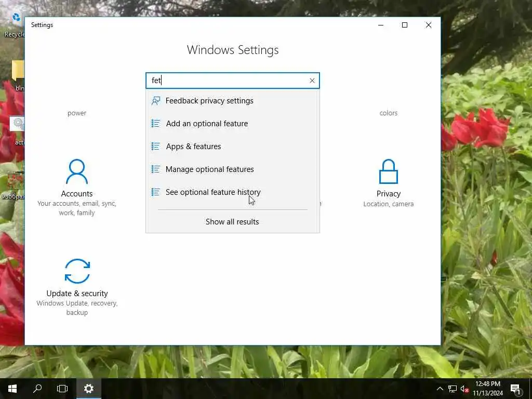
Task: Click the Settings gear taskbar button
Action: [x=88, y=389]
